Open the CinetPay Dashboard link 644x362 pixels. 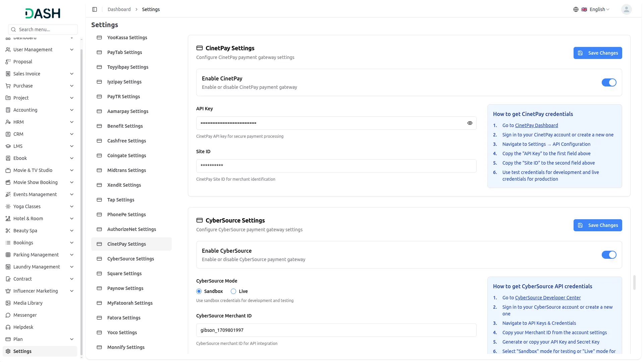[x=536, y=125]
